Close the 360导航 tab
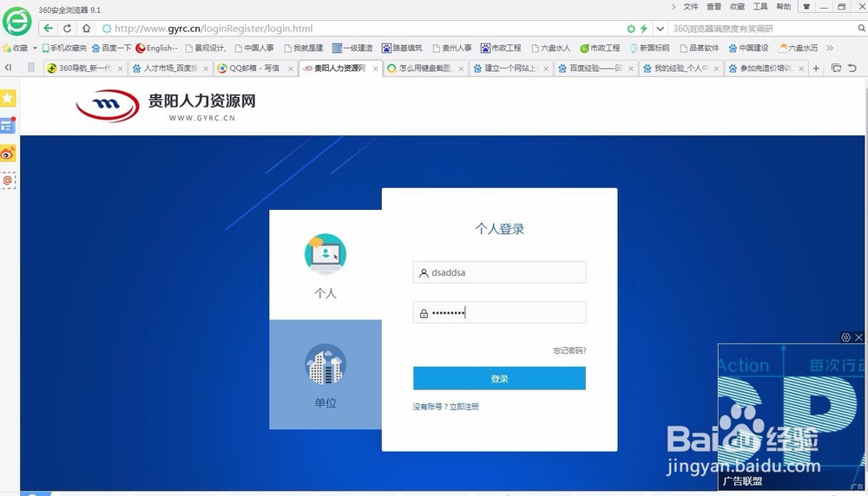Image resolution: width=868 pixels, height=496 pixels. click(x=120, y=69)
